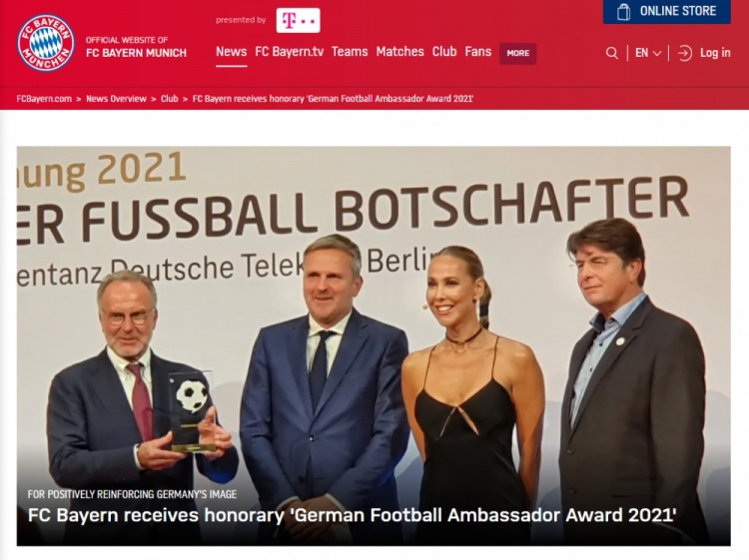Click the login arrow circle icon
The height and width of the screenshot is (560, 749).
click(x=685, y=53)
